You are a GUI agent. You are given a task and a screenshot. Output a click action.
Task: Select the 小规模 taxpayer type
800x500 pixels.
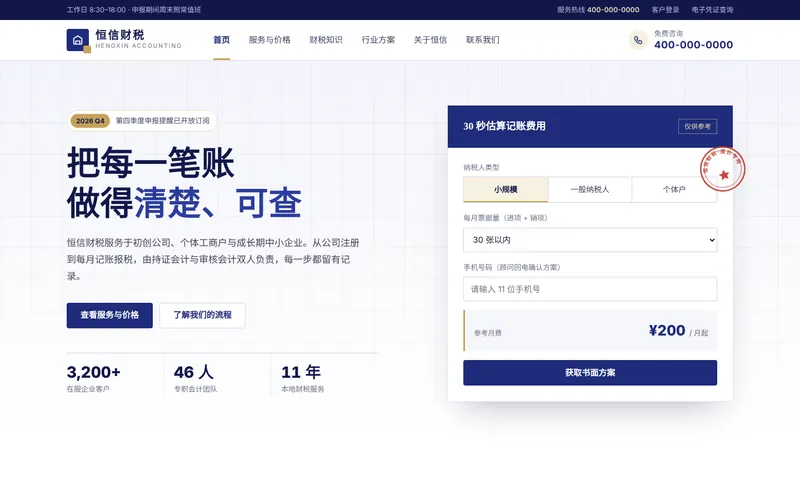coord(506,189)
